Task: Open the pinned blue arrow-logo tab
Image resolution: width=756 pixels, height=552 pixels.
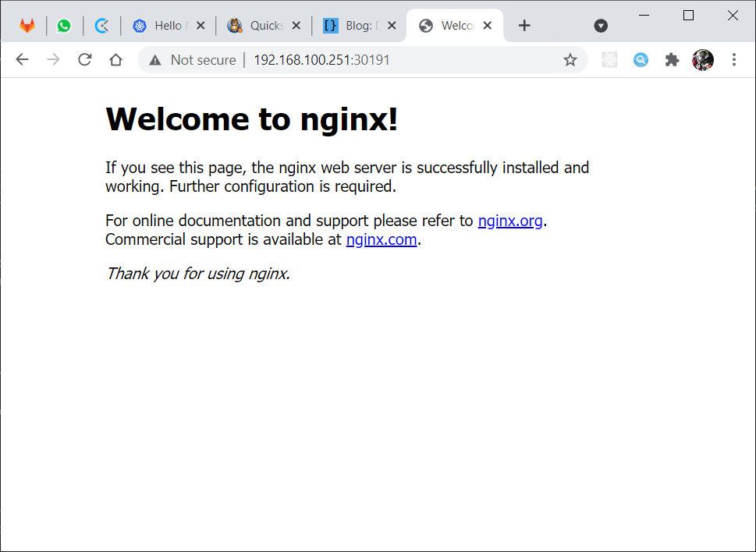Action: pyautogui.click(x=101, y=26)
